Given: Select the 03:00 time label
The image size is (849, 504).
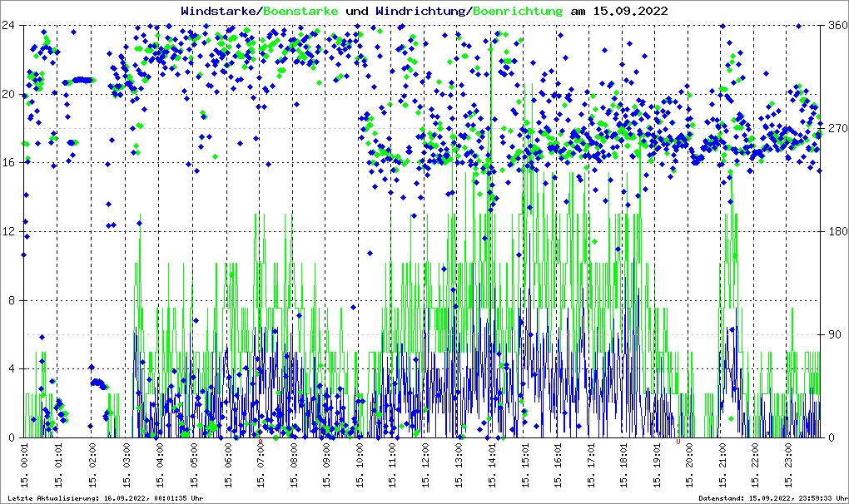Looking at the screenshot, I should [x=127, y=462].
